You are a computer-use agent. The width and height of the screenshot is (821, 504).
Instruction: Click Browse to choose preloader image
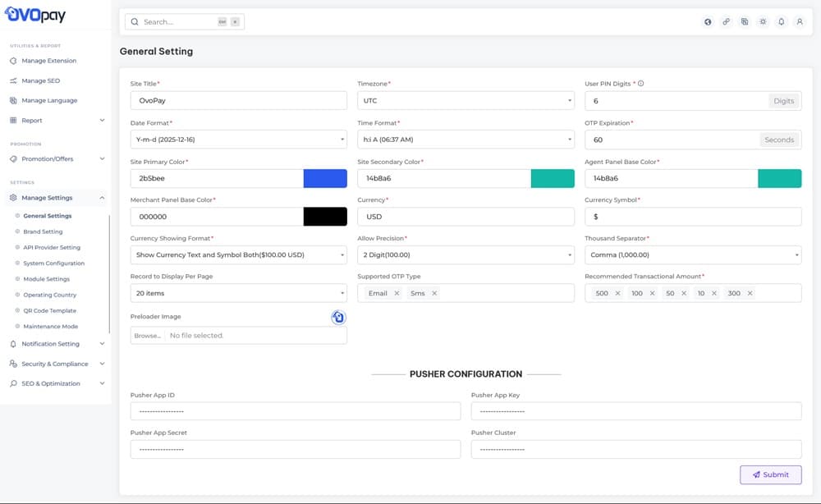pos(148,336)
